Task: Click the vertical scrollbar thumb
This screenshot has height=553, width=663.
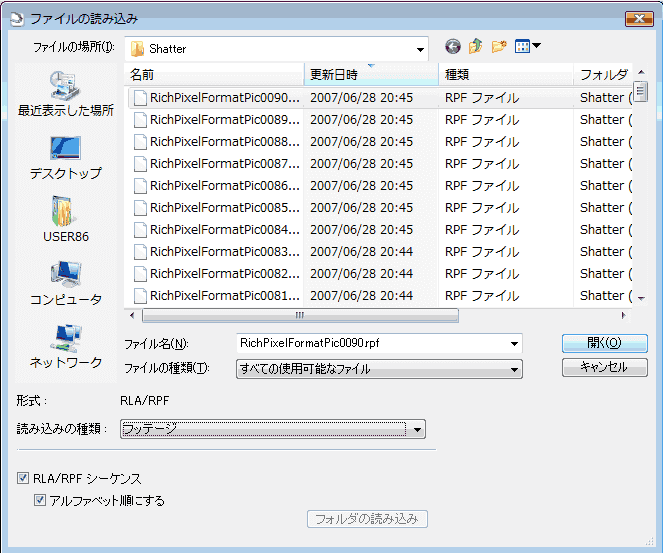Action: [x=641, y=92]
